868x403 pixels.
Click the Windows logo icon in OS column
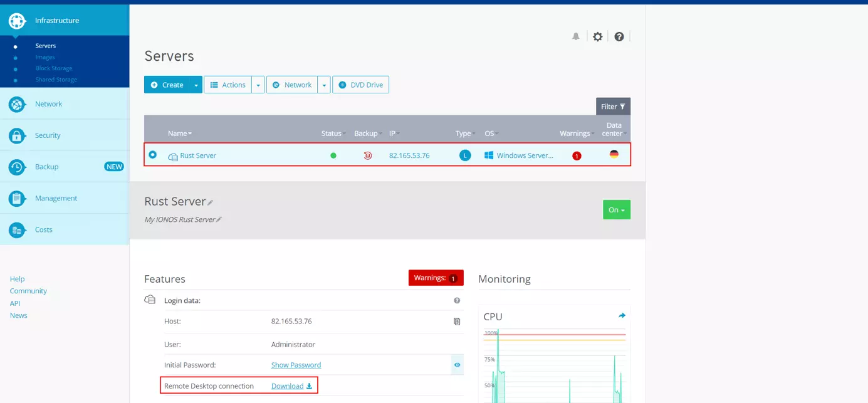pyautogui.click(x=489, y=155)
